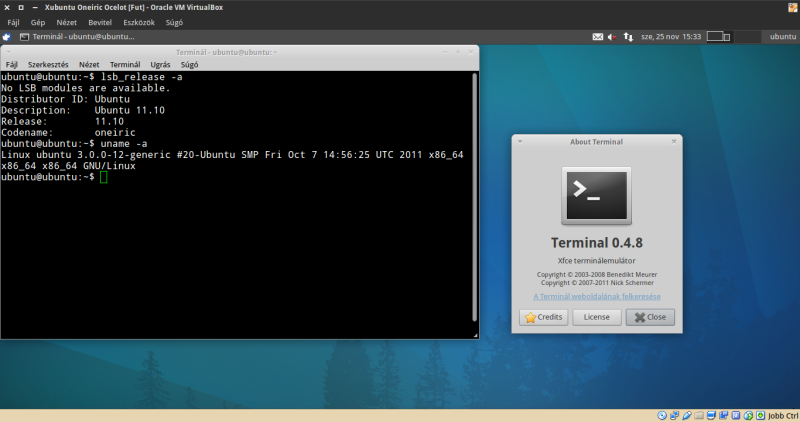The width and height of the screenshot is (800, 422).
Task: Click the 'Release: 11.10' line
Action: coord(62,121)
